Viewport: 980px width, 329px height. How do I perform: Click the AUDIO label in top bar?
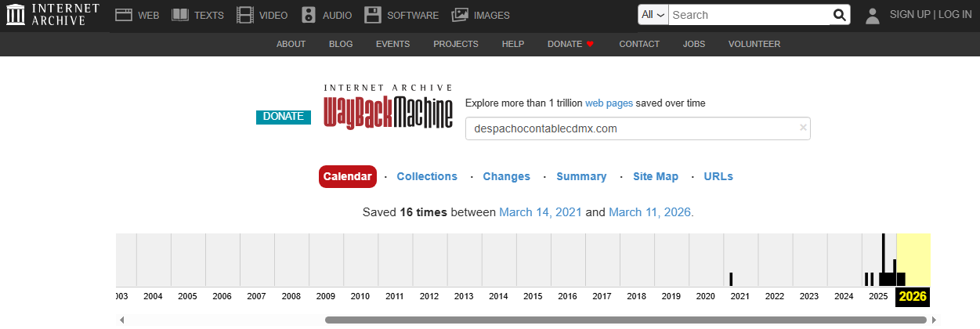point(336,15)
